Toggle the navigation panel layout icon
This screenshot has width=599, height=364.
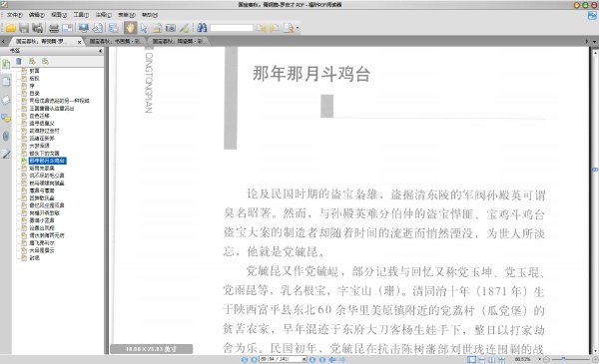pyautogui.click(x=114, y=28)
